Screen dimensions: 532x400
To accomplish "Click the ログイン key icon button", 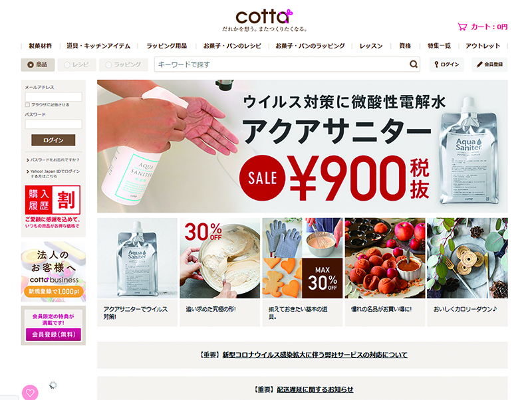I will pos(446,64).
